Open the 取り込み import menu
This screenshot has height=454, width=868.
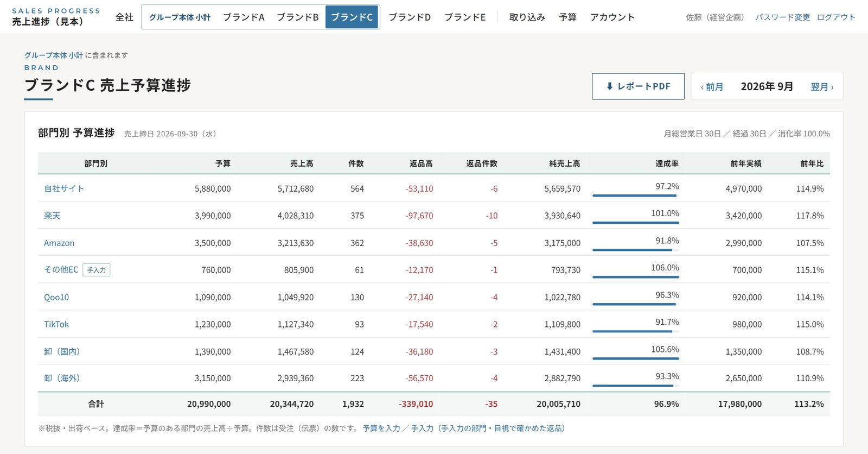tap(527, 17)
